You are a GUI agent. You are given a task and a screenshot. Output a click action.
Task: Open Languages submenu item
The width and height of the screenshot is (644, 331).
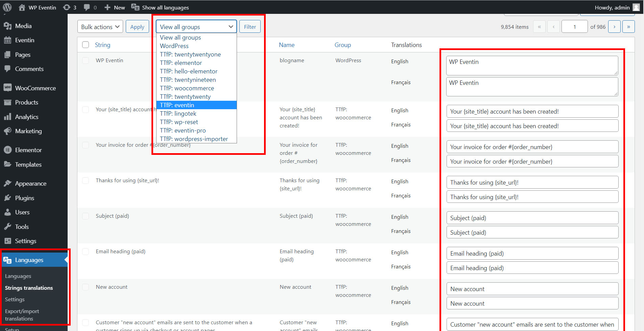18,276
